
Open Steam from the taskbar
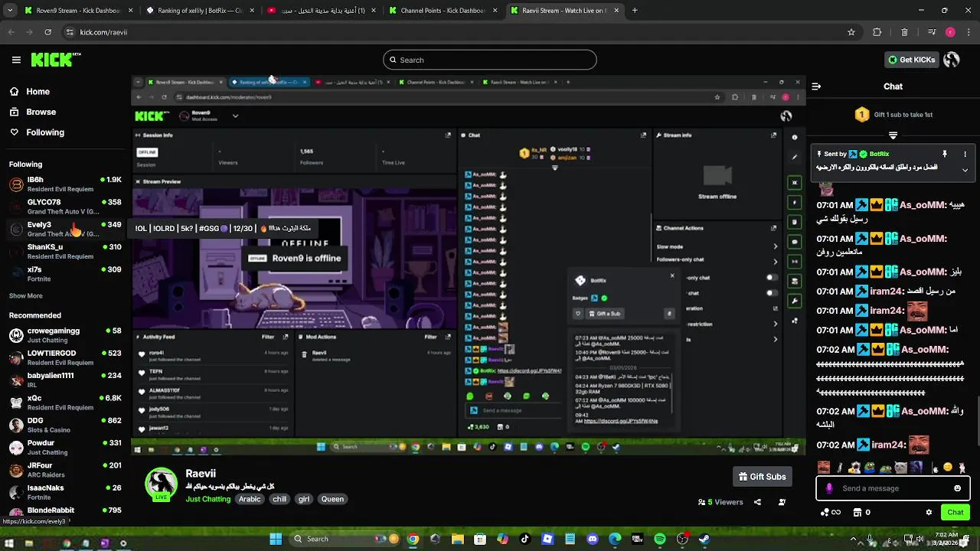(704, 539)
